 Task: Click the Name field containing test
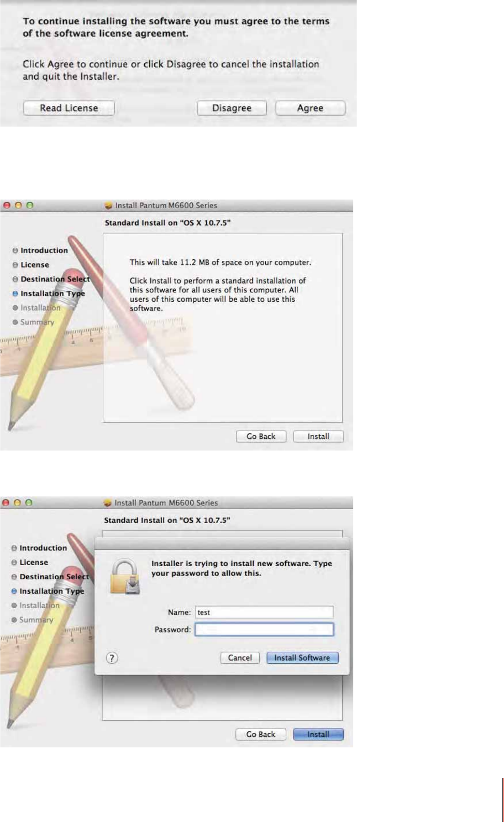click(x=264, y=612)
